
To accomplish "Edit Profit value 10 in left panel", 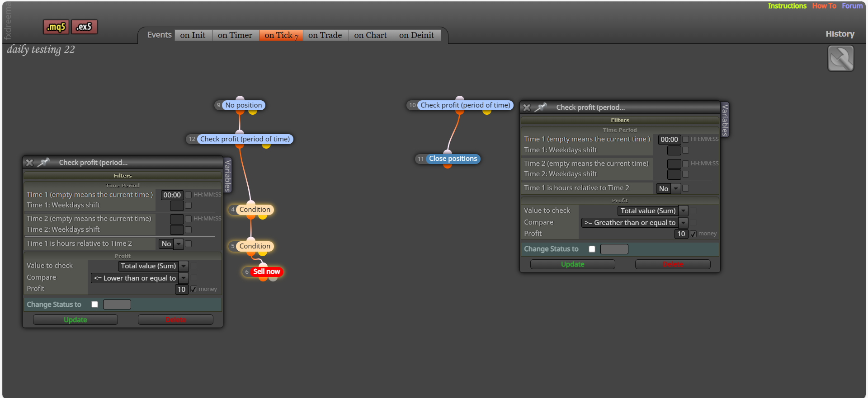I will pyautogui.click(x=181, y=290).
